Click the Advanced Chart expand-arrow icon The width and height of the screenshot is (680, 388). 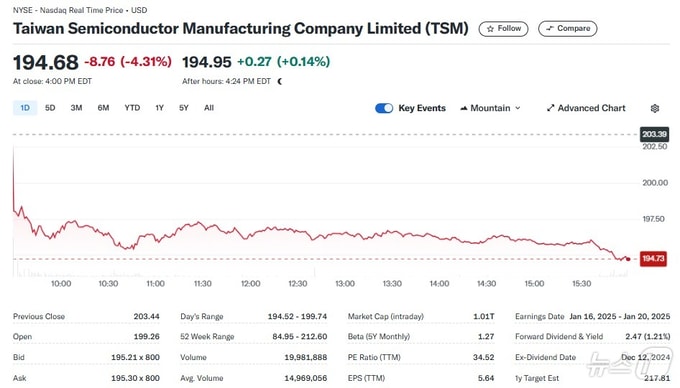[x=550, y=108]
